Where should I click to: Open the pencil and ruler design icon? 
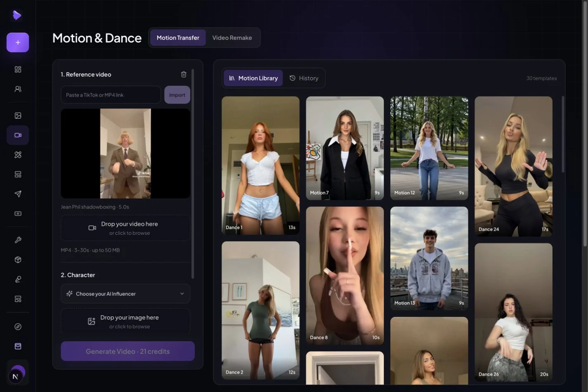(x=18, y=155)
